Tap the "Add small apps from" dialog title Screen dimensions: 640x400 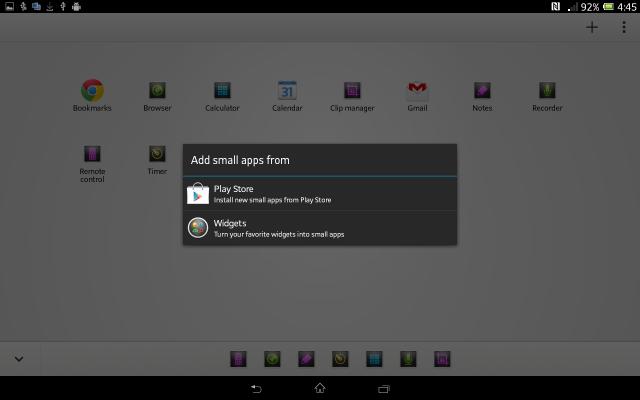240,160
